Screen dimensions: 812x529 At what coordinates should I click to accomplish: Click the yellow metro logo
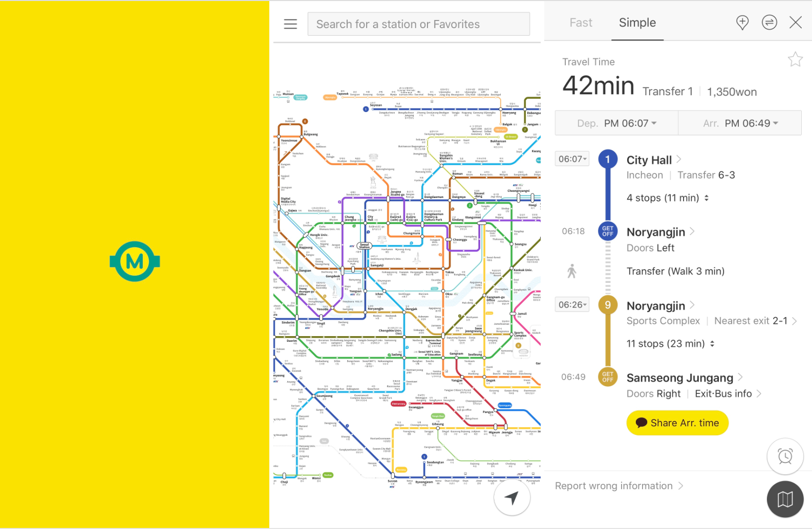(x=135, y=261)
